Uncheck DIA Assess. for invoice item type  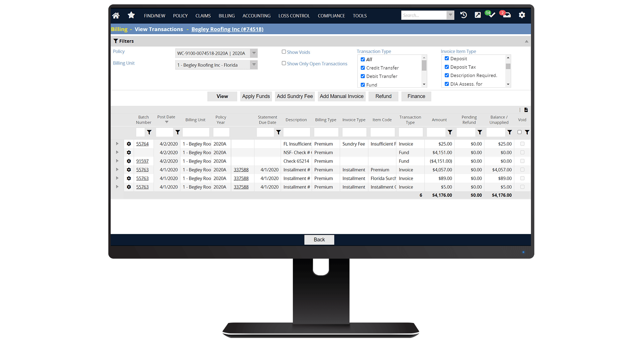(x=447, y=84)
